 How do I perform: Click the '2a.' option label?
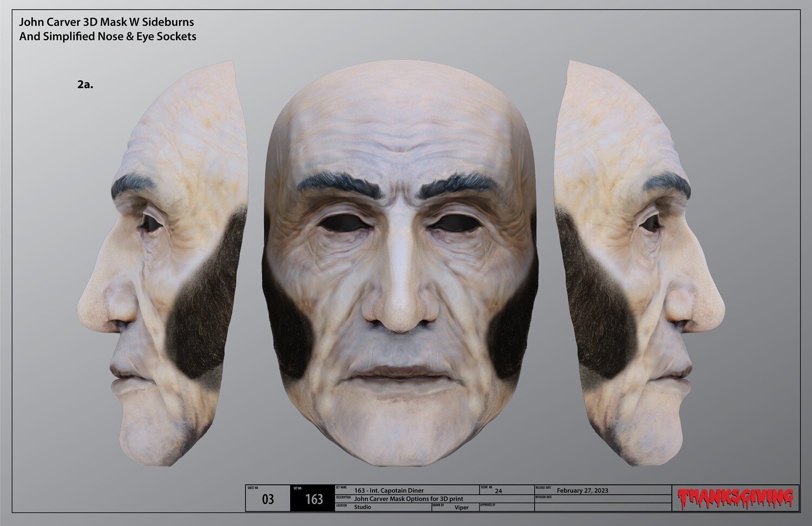click(x=85, y=85)
